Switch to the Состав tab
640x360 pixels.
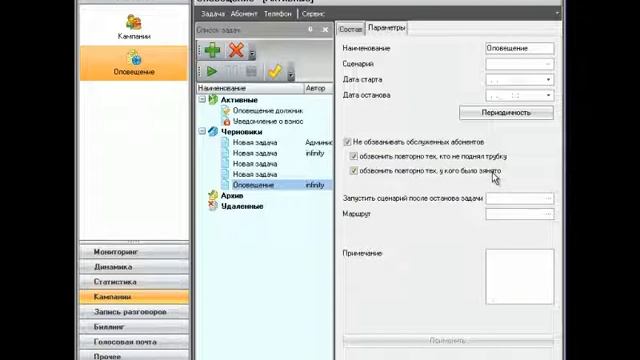350,29
